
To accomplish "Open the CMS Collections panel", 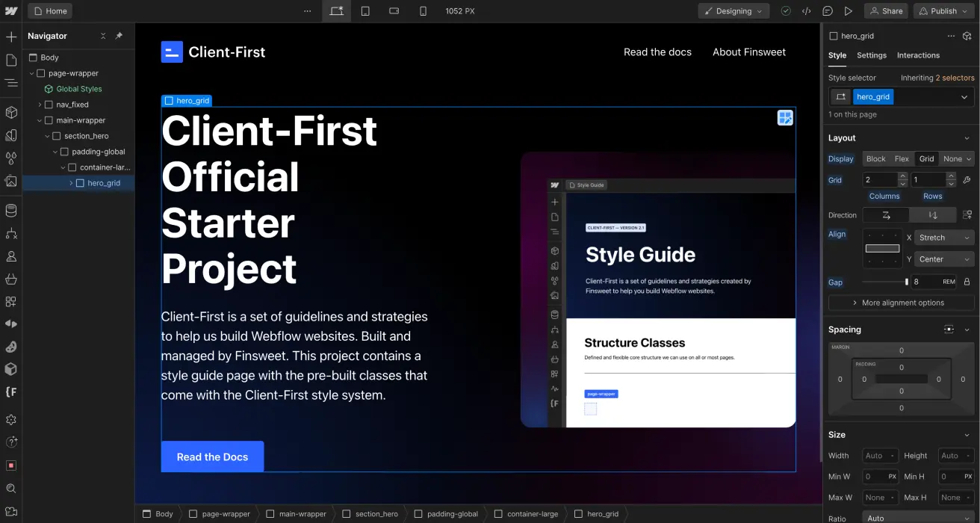I will click(x=11, y=211).
